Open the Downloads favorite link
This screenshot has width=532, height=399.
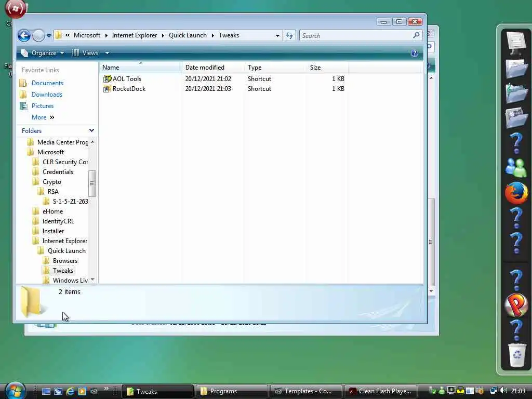[47, 95]
